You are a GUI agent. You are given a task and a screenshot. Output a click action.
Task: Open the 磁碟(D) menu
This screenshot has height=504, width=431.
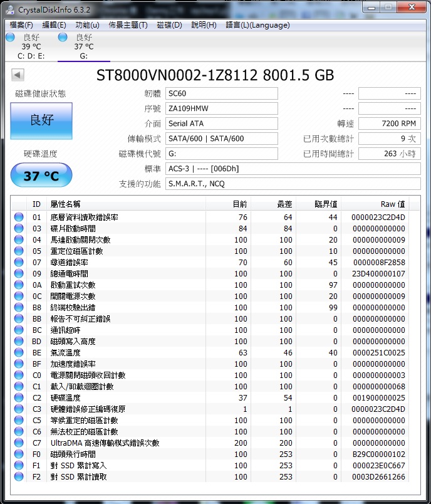(x=169, y=25)
